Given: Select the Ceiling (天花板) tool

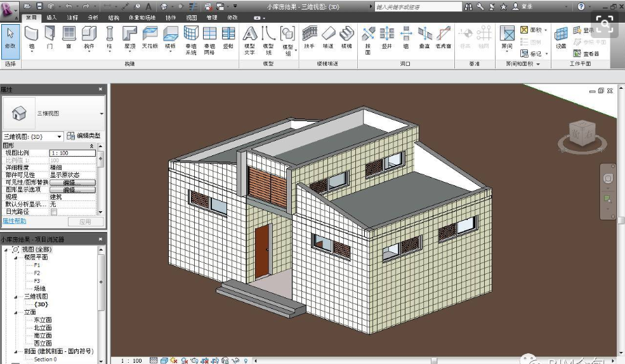Looking at the screenshot, I should pyautogui.click(x=150, y=38).
